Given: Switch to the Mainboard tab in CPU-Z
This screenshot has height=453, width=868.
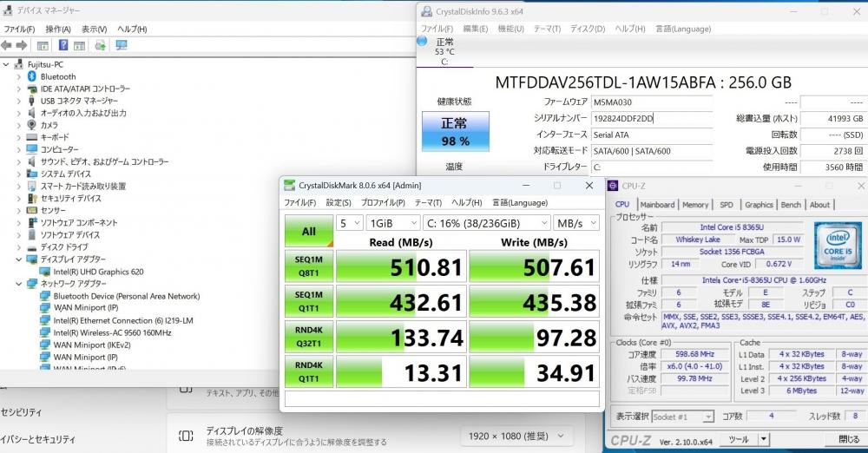Looking at the screenshot, I should click(657, 204).
